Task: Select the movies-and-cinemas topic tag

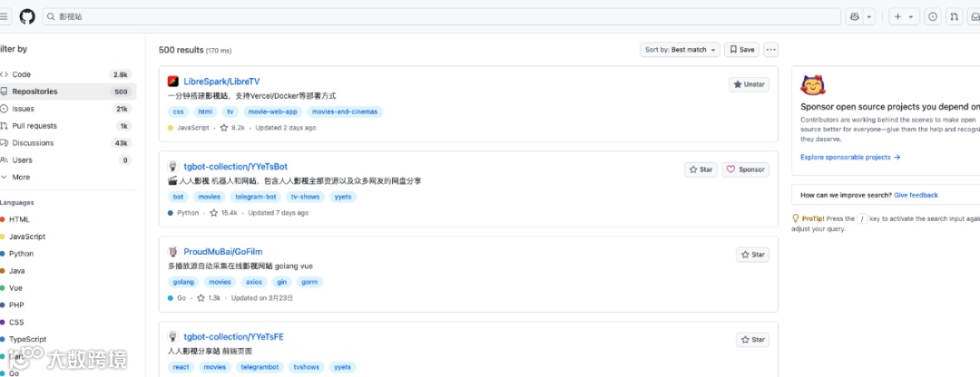Action: tap(345, 111)
